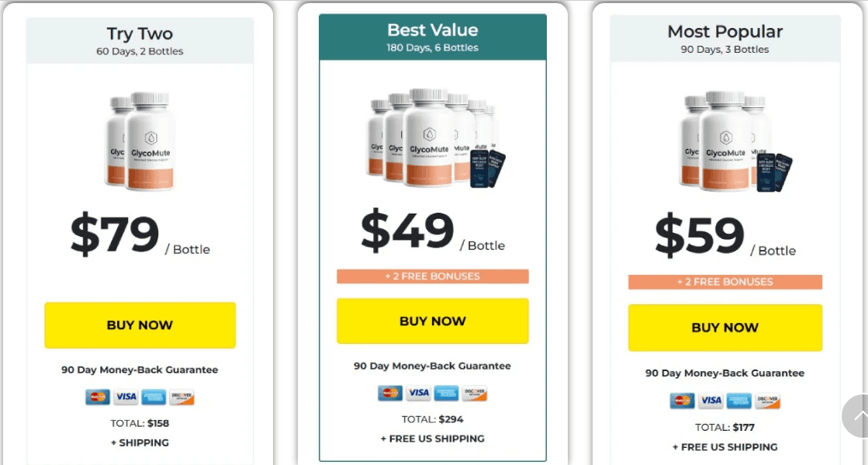Click the Discover icon under Most Popular
Image resolution: width=868 pixels, height=465 pixels.
tap(766, 401)
